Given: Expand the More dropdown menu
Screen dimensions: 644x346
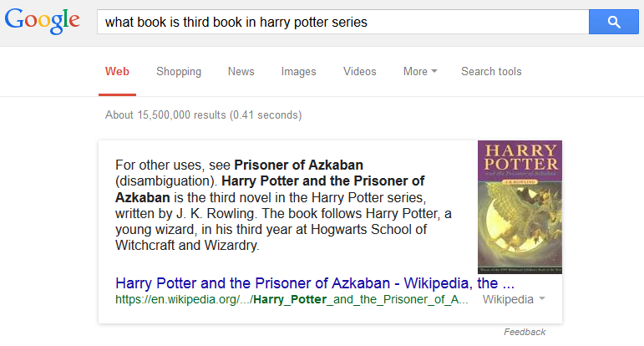Looking at the screenshot, I should pyautogui.click(x=419, y=71).
